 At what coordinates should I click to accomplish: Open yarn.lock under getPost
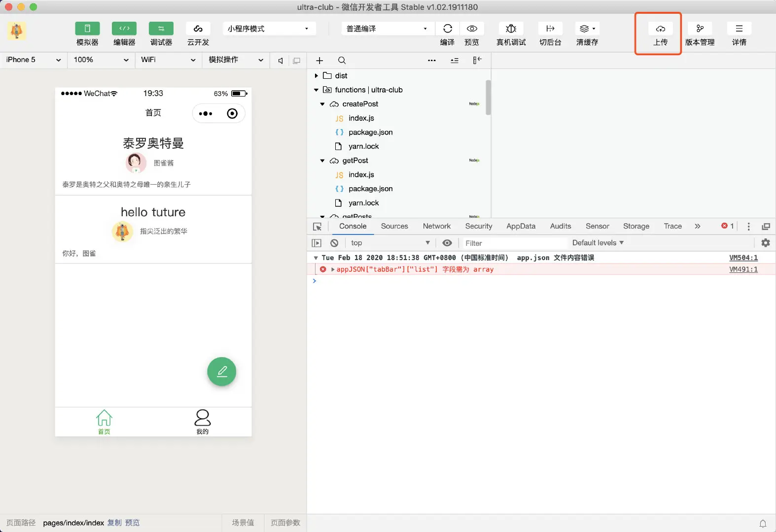[x=364, y=203]
